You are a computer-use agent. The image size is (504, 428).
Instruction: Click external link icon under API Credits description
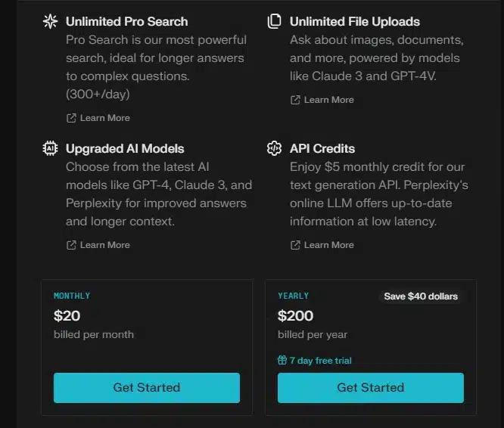pyautogui.click(x=295, y=245)
